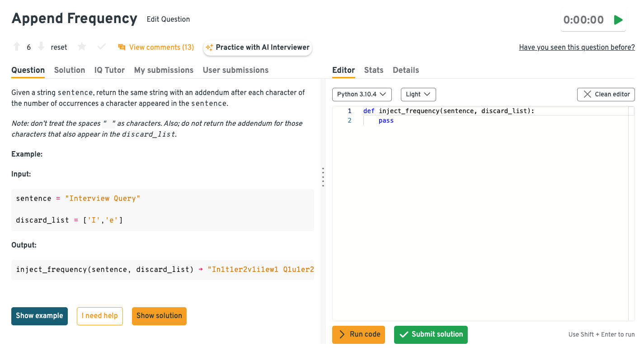The height and width of the screenshot is (352, 644).
Task: Open the Python 3.10.4 version dropdown
Action: click(362, 94)
